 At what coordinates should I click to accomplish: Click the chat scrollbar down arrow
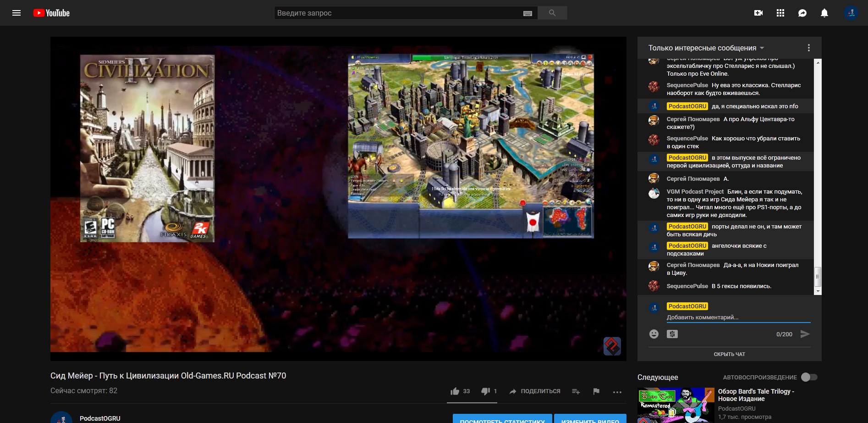(x=818, y=291)
